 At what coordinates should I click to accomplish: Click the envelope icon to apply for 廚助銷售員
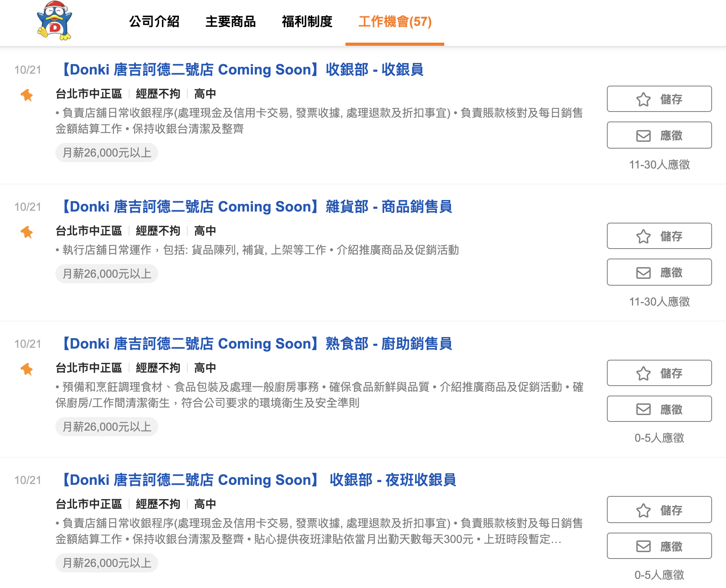(643, 409)
